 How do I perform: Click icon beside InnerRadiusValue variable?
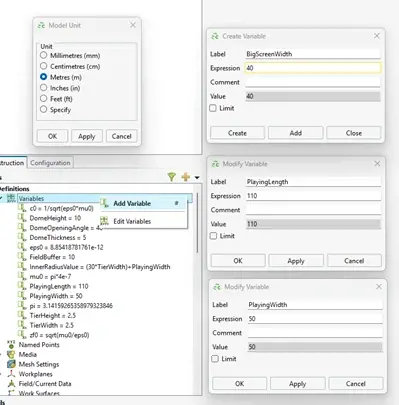(x=22, y=267)
